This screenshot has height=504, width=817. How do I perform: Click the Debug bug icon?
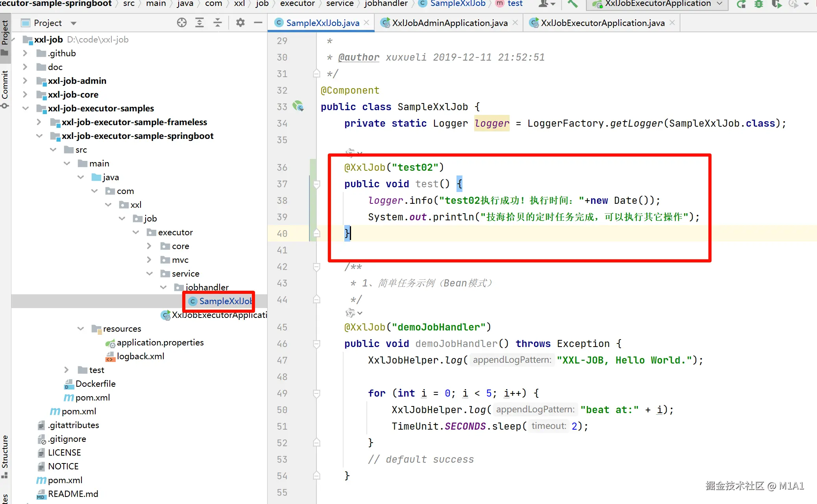coord(759,4)
